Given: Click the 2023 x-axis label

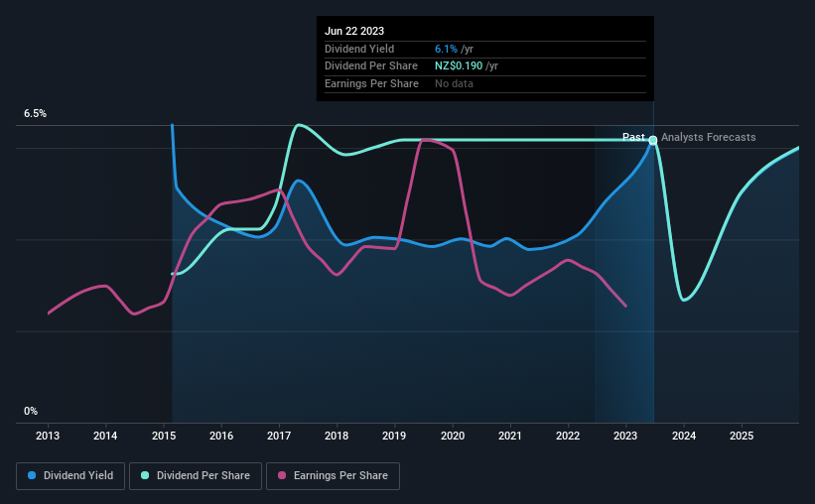Looking at the screenshot, I should coord(625,436).
